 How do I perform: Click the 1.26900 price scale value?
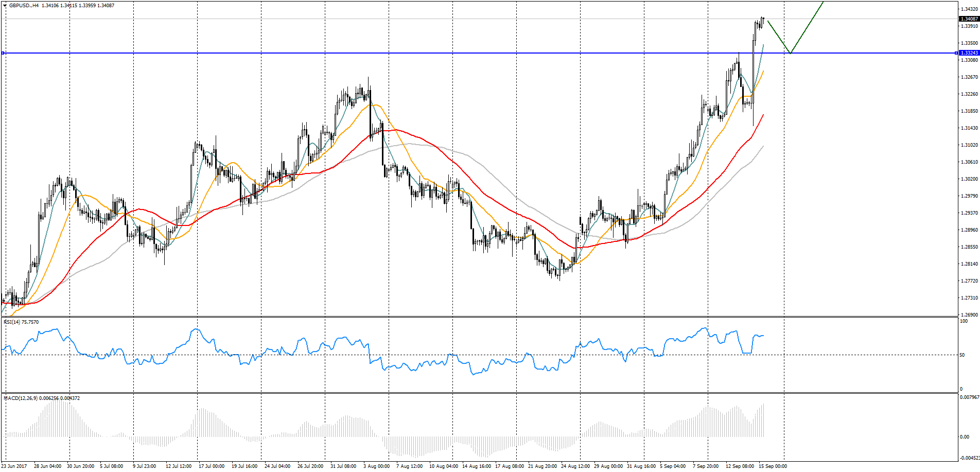coord(970,315)
